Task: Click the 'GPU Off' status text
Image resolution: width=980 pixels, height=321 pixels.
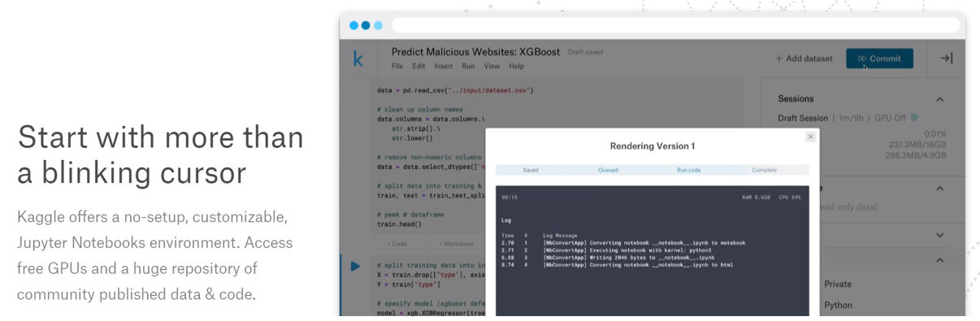Action: [890, 119]
